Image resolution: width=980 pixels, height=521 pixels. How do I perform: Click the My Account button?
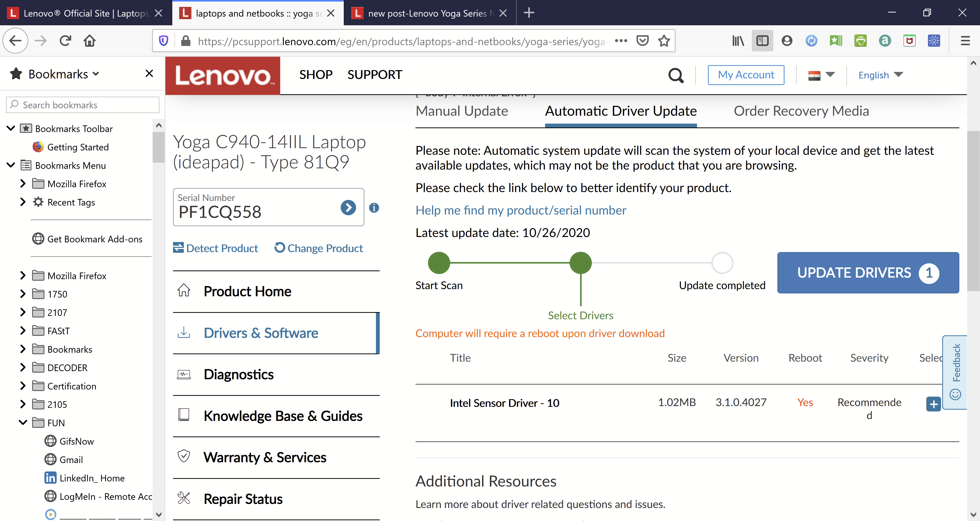point(746,75)
